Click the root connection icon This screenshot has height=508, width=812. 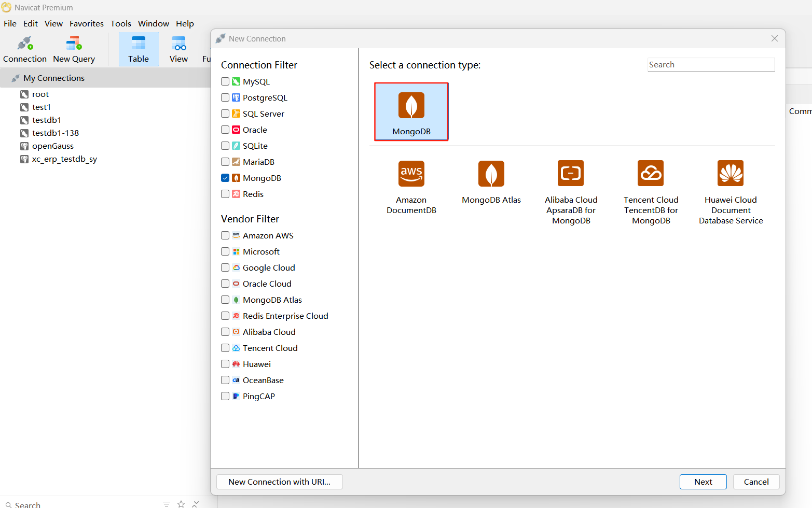(x=24, y=94)
